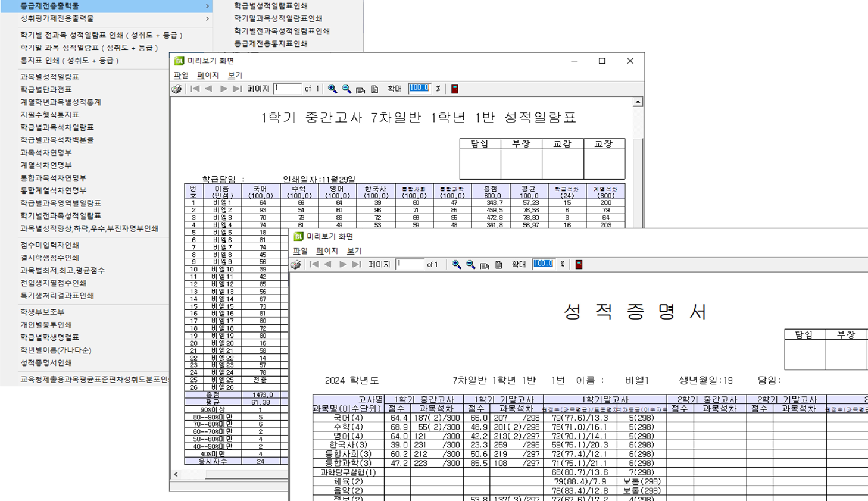Go to last page in back preview window
The height and width of the screenshot is (501, 868).
(237, 89)
